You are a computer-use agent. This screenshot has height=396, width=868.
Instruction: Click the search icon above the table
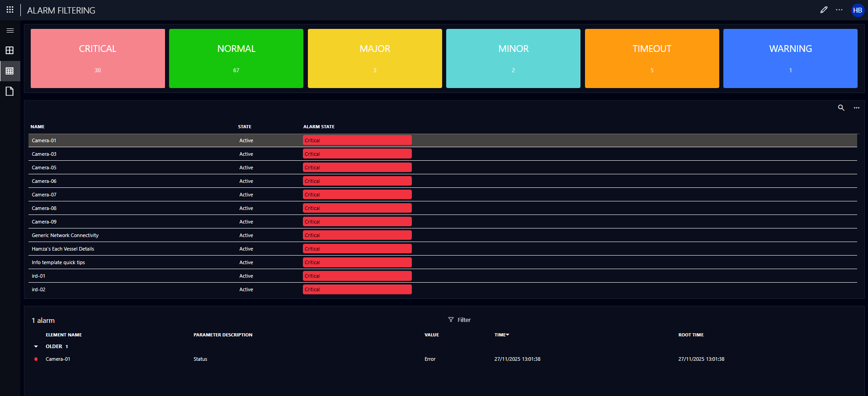[841, 108]
